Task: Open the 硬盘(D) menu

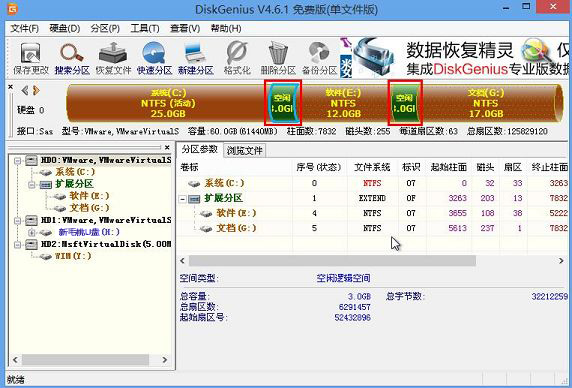Action: click(x=65, y=28)
